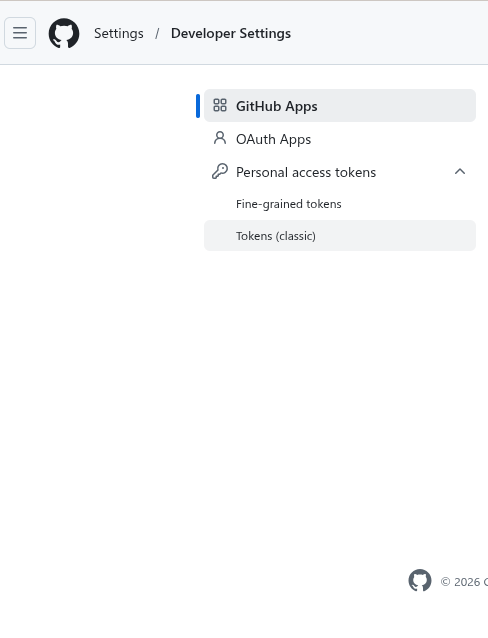Collapse the Personal access tokens chevron
The image size is (488, 638).
[x=460, y=172]
